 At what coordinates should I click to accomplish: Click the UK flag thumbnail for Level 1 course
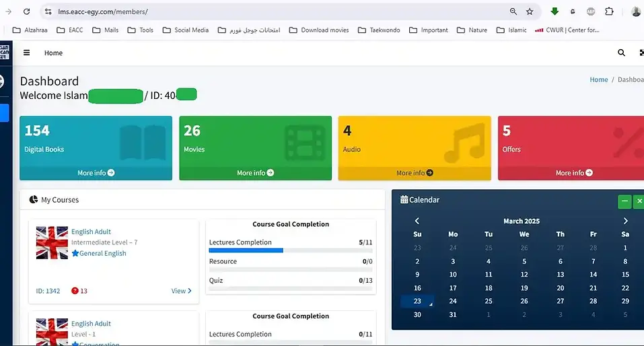(x=52, y=332)
